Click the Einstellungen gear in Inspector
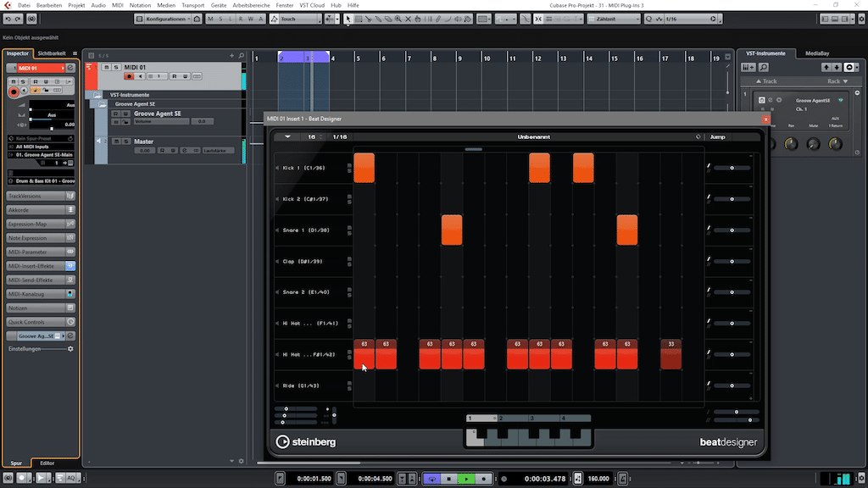The height and width of the screenshot is (488, 868). [x=70, y=349]
